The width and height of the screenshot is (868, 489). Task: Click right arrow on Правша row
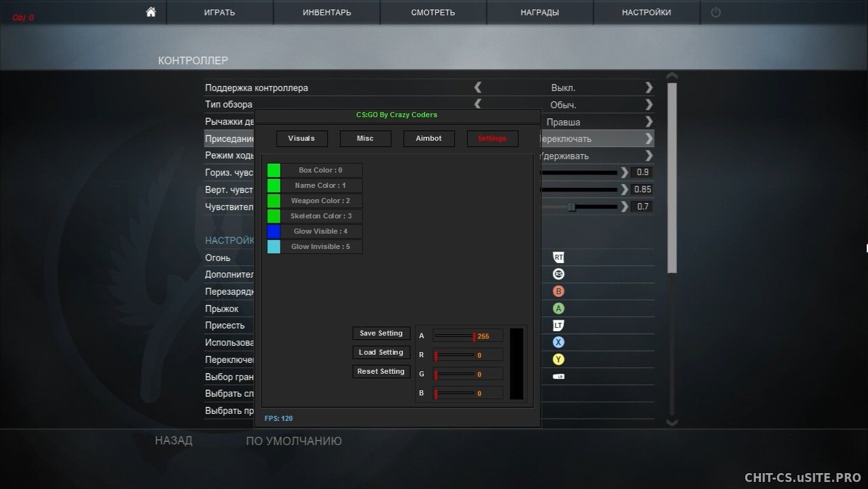coord(648,122)
